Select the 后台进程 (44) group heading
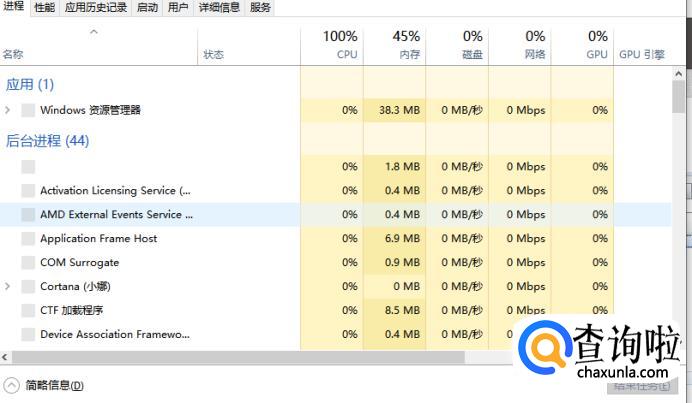 (x=48, y=141)
